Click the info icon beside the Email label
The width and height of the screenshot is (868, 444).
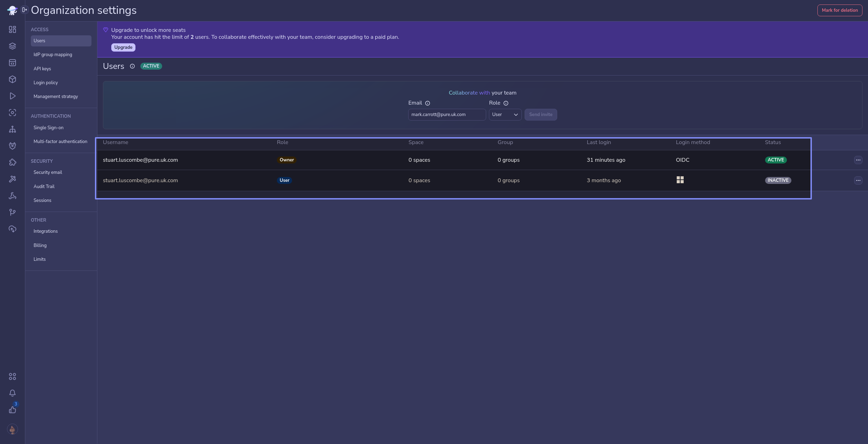[428, 103]
